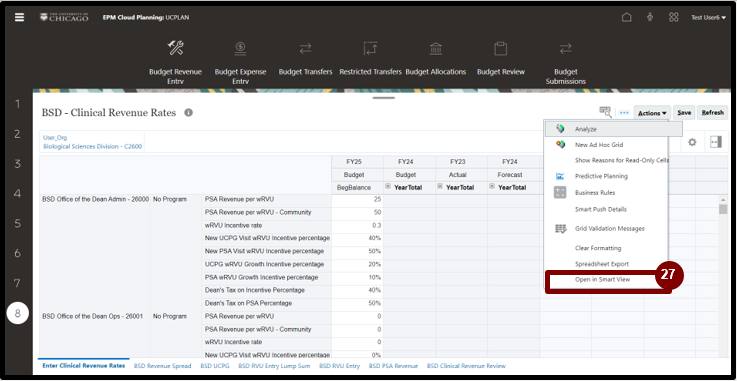
Task: Open Budget Transfers card
Action: pyautogui.click(x=306, y=59)
